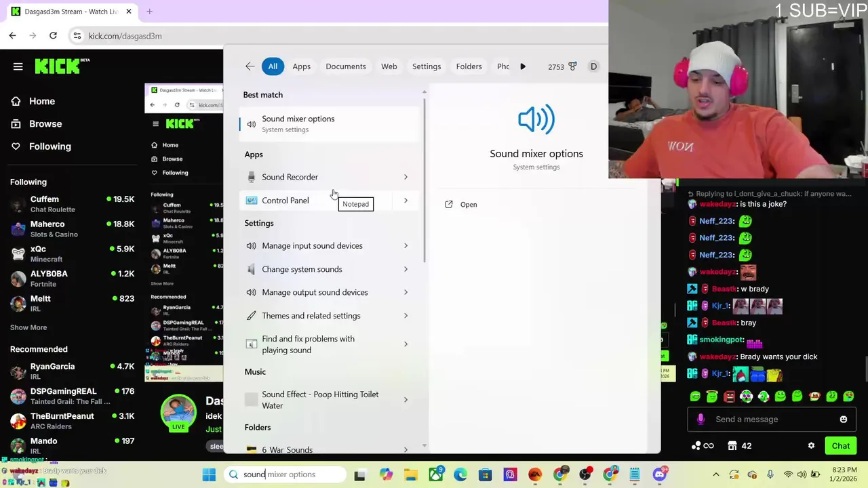Open Sound mixer options best match
This screenshot has height=488, width=868.
330,123
